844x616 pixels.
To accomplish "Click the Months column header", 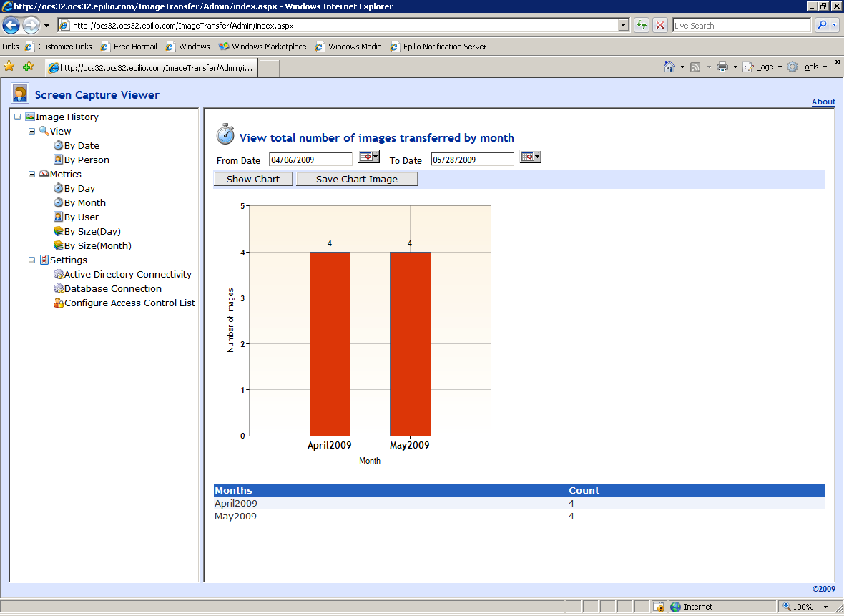I will (234, 491).
